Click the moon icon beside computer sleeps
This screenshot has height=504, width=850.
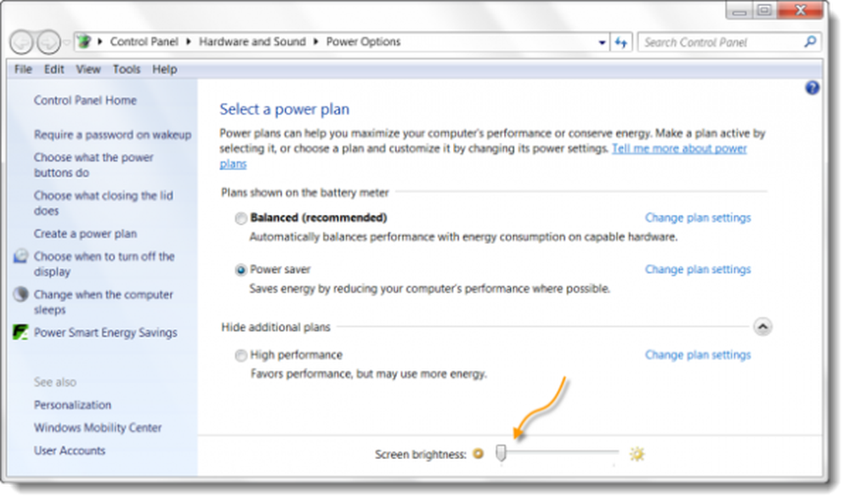tap(20, 294)
